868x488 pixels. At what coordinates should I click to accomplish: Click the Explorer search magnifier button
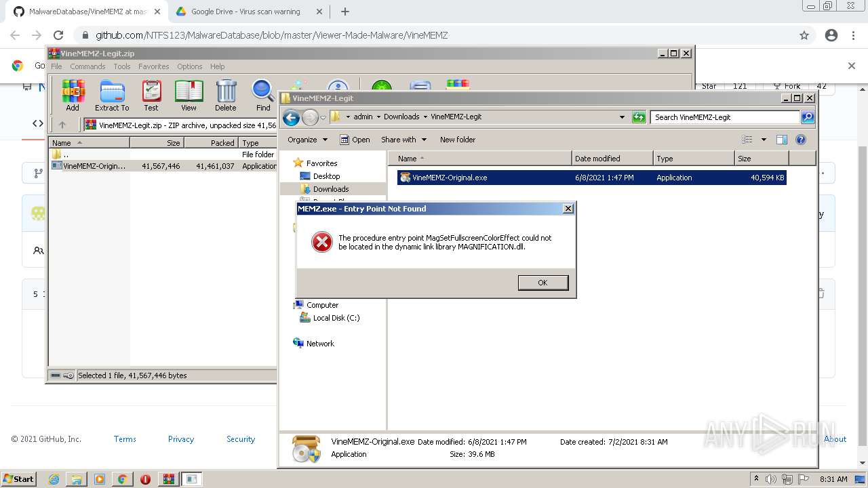pyautogui.click(x=808, y=117)
